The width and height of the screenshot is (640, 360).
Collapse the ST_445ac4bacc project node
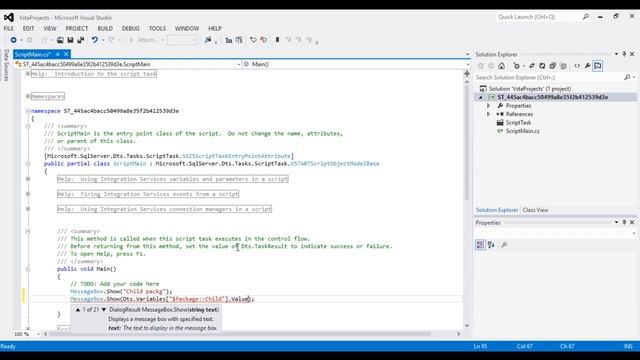point(481,97)
